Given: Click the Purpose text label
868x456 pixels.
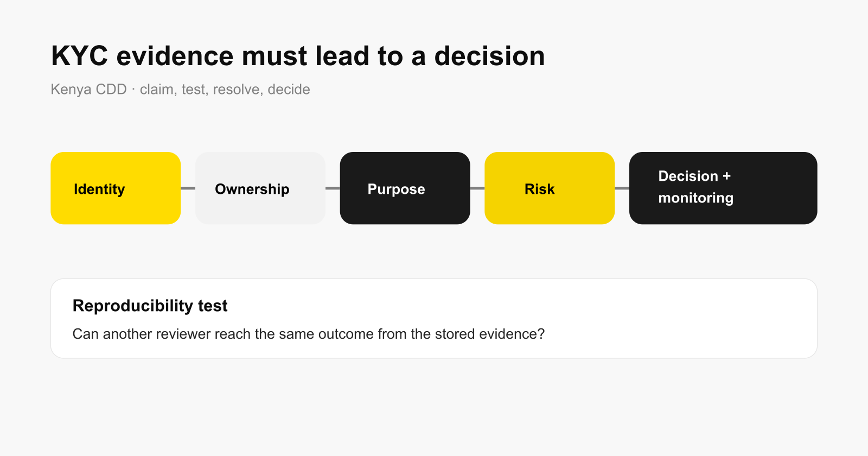Looking at the screenshot, I should [x=397, y=189].
